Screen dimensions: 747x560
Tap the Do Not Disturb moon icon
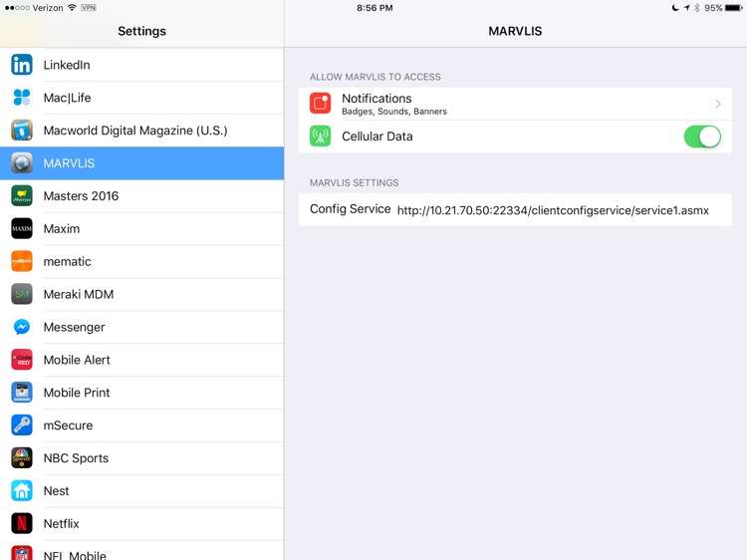[x=675, y=8]
